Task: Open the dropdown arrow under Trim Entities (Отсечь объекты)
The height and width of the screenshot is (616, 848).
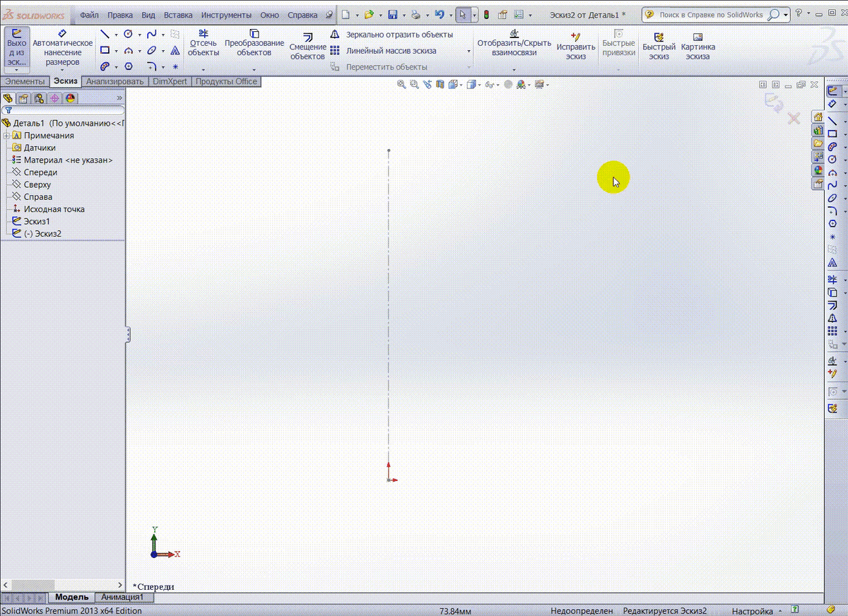Action: point(204,69)
